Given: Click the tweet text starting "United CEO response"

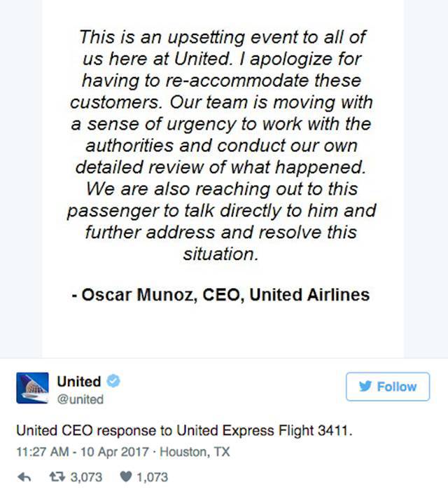Looking at the screenshot, I should [x=184, y=431].
